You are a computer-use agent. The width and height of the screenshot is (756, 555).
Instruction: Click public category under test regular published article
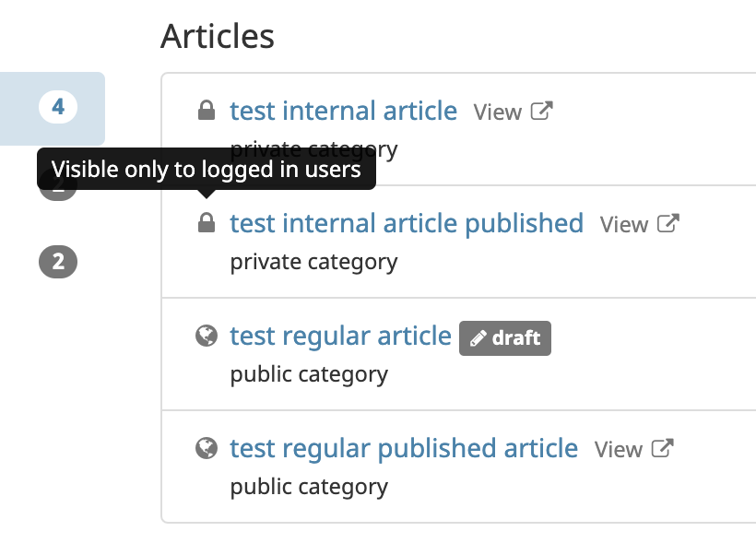tap(309, 487)
